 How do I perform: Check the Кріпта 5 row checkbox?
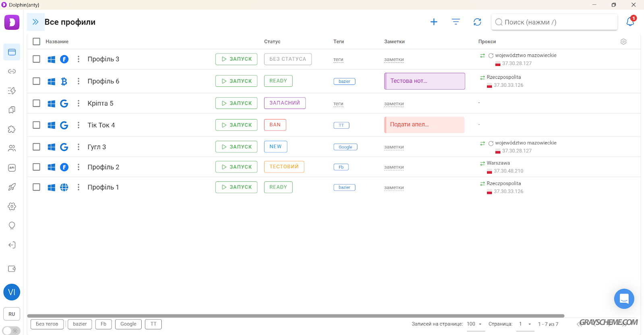point(36,103)
